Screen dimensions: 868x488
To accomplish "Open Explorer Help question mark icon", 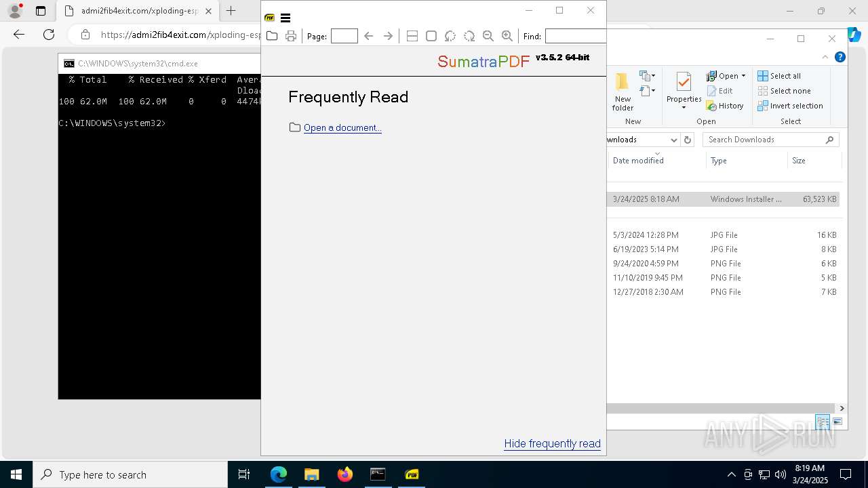I will [840, 58].
